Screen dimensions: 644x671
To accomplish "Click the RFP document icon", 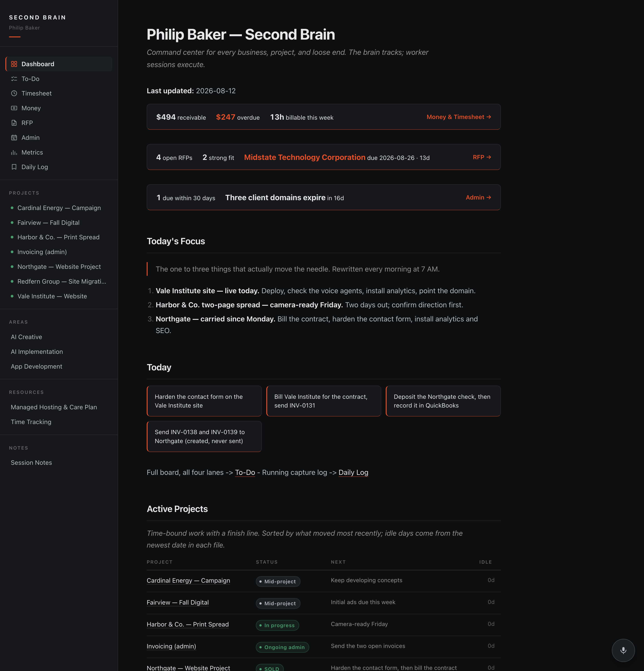I will click(14, 123).
